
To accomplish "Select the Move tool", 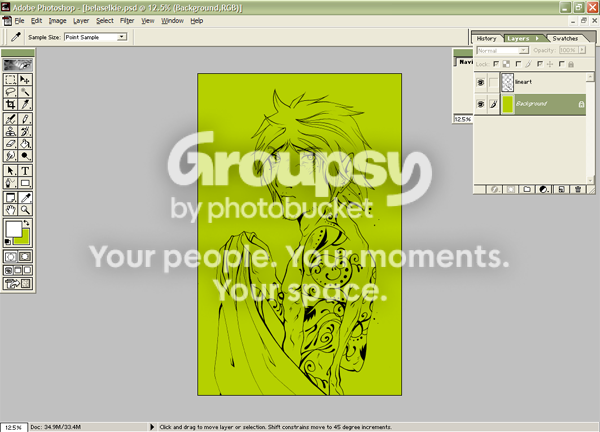I will click(x=25, y=80).
